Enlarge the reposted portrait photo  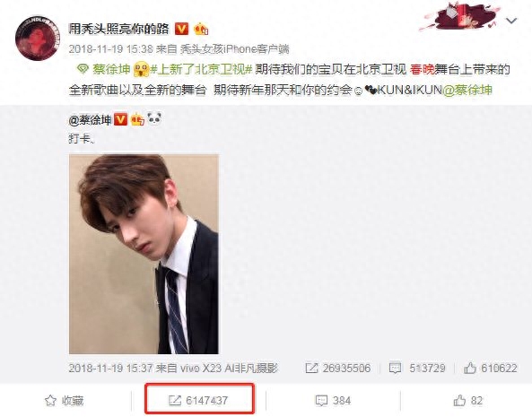click(144, 254)
